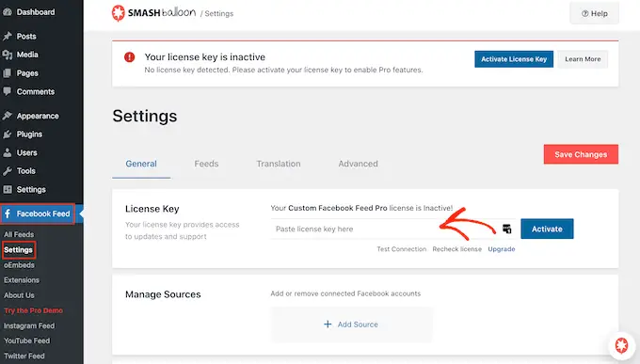Viewport: 640px width, 364px height.
Task: Click the Media icon in sidebar
Action: point(7,55)
